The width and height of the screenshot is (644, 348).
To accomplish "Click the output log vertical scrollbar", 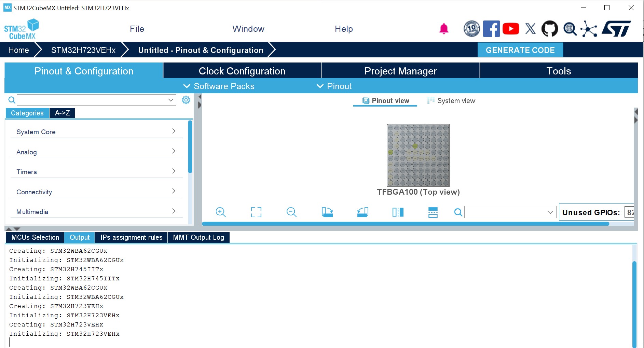I will [x=634, y=304].
